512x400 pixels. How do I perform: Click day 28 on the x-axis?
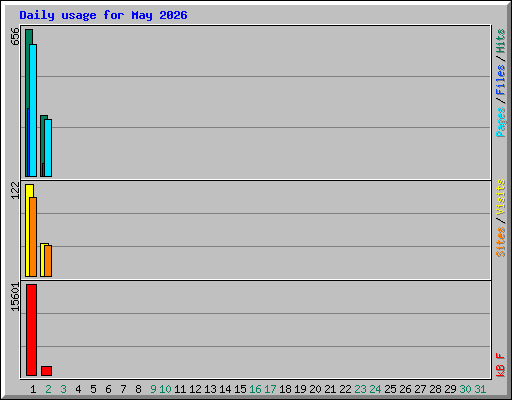pyautogui.click(x=435, y=389)
